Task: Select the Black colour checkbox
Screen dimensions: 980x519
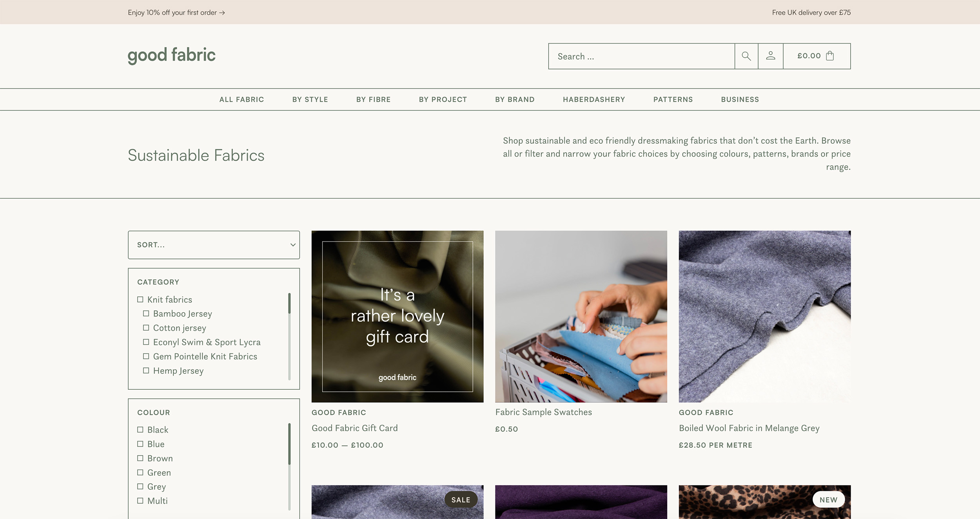Action: click(140, 430)
